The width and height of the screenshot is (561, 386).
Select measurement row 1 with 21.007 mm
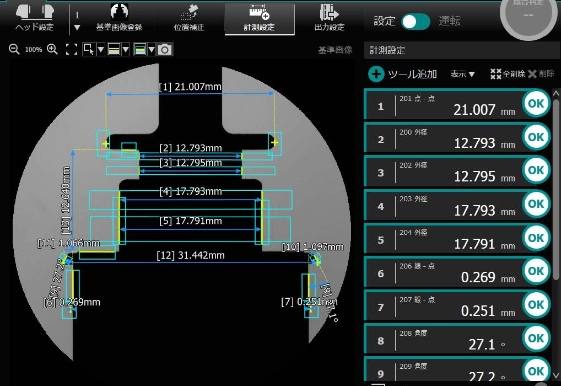click(457, 104)
